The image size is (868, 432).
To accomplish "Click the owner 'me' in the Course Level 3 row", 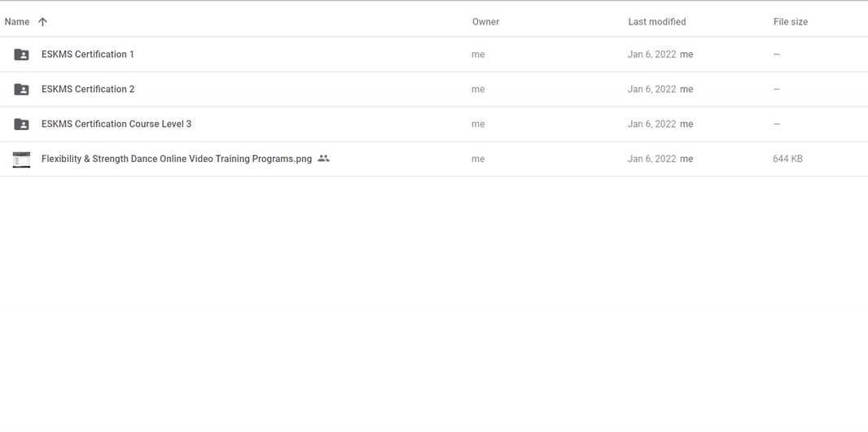I will (x=478, y=124).
